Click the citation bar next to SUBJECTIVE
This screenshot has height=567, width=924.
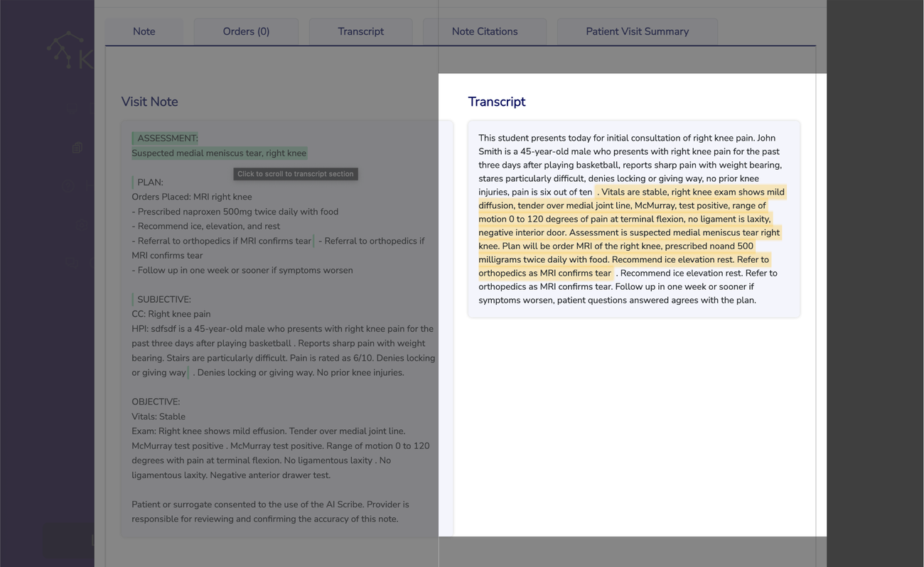click(x=133, y=298)
